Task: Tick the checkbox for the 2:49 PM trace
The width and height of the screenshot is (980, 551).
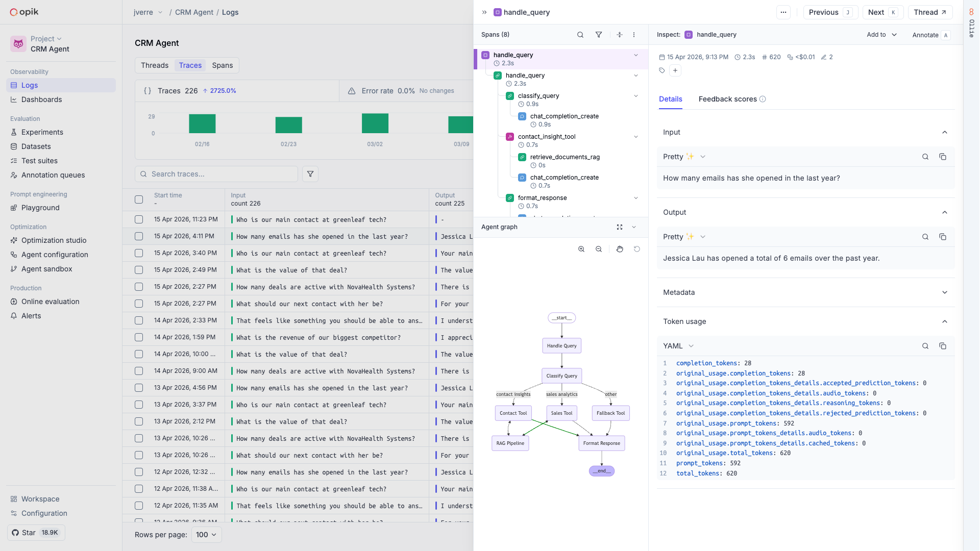Action: click(x=138, y=269)
